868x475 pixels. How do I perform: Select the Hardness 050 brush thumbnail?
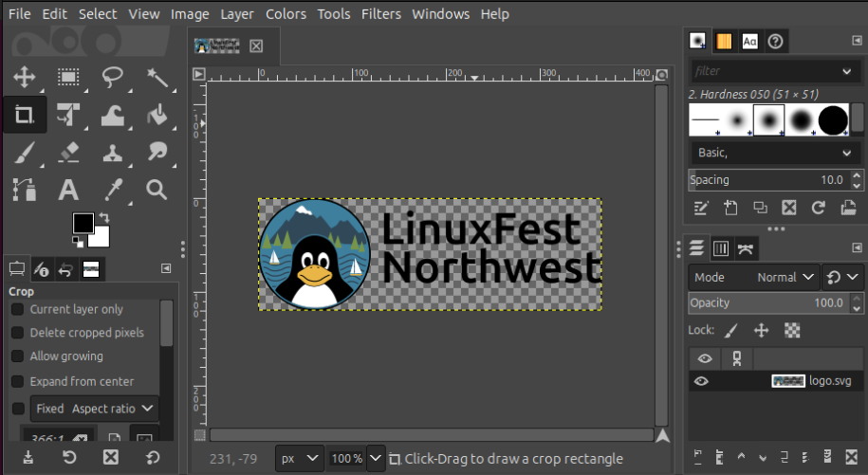(769, 119)
